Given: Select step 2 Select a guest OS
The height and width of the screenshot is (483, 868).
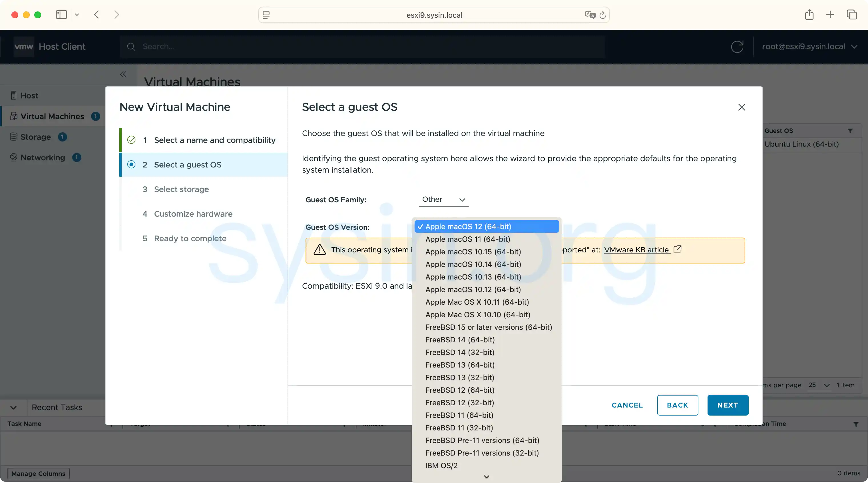Looking at the screenshot, I should pyautogui.click(x=204, y=165).
